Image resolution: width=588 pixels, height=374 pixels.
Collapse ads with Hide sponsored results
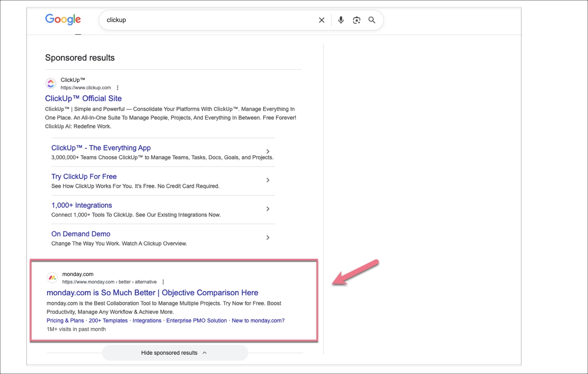174,353
